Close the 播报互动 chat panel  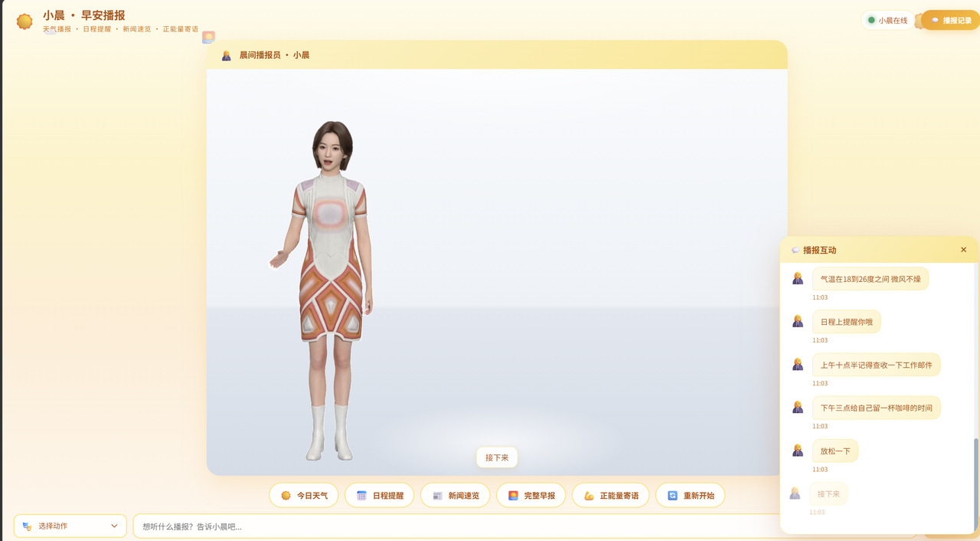coord(963,250)
